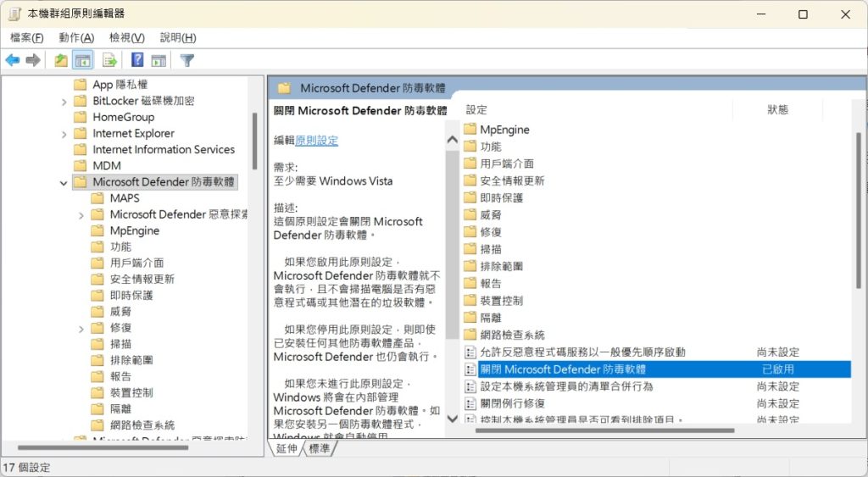
Task: Open the 檔案(F) menu
Action: [26, 38]
